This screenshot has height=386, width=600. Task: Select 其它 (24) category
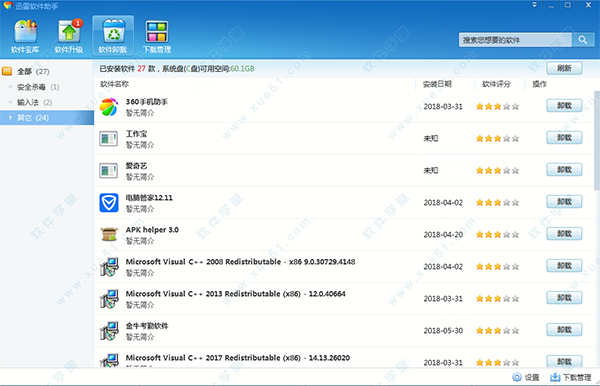point(47,118)
